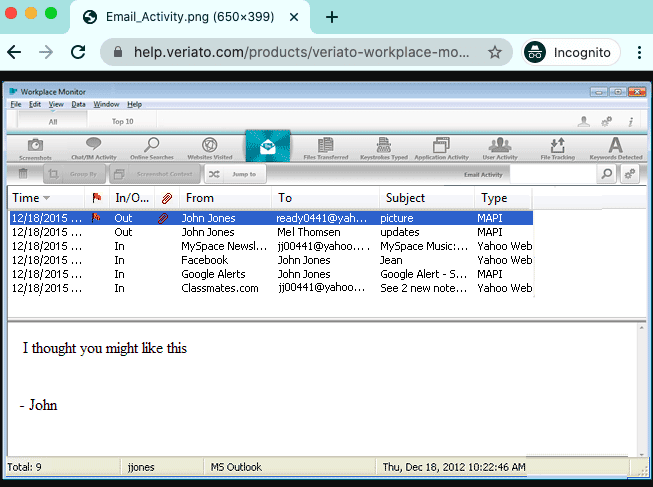Open the File menu

[16, 104]
